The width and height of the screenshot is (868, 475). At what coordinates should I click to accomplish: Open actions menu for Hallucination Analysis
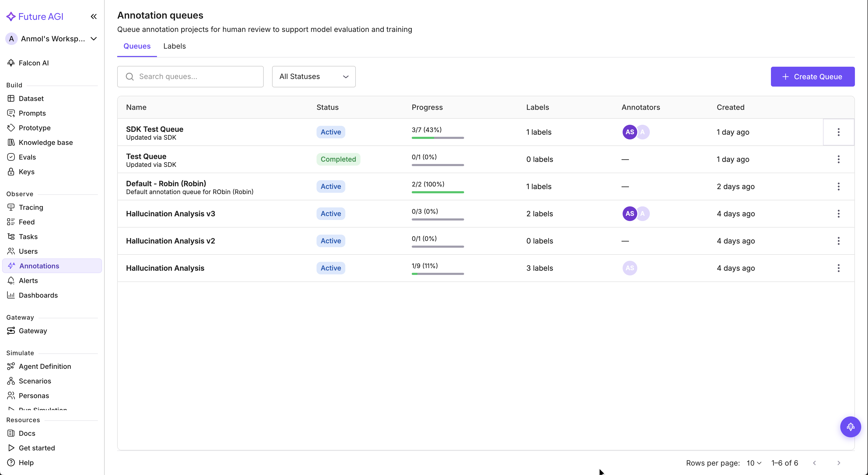(x=839, y=268)
